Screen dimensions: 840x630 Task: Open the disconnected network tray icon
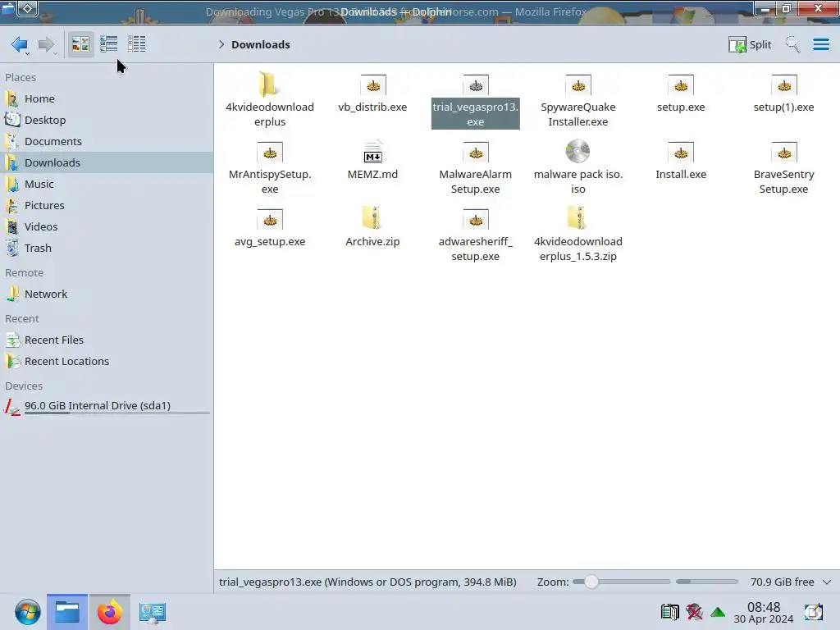pyautogui.click(x=694, y=612)
